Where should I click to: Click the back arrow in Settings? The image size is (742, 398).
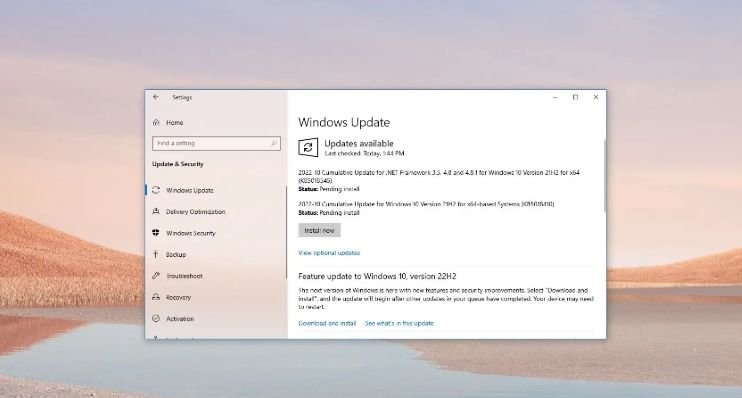click(156, 97)
